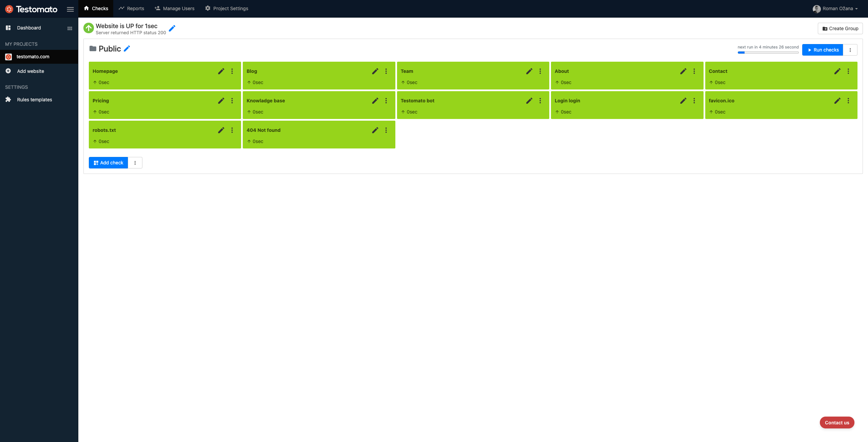Open three-dot menu beside Add check

tap(135, 163)
